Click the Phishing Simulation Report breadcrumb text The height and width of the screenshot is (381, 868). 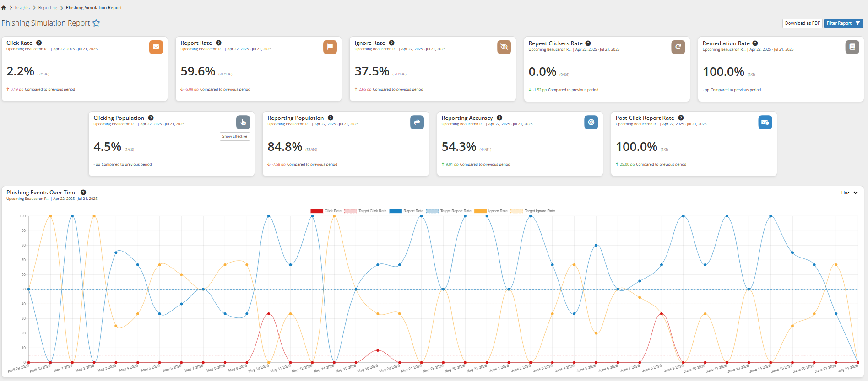[94, 8]
